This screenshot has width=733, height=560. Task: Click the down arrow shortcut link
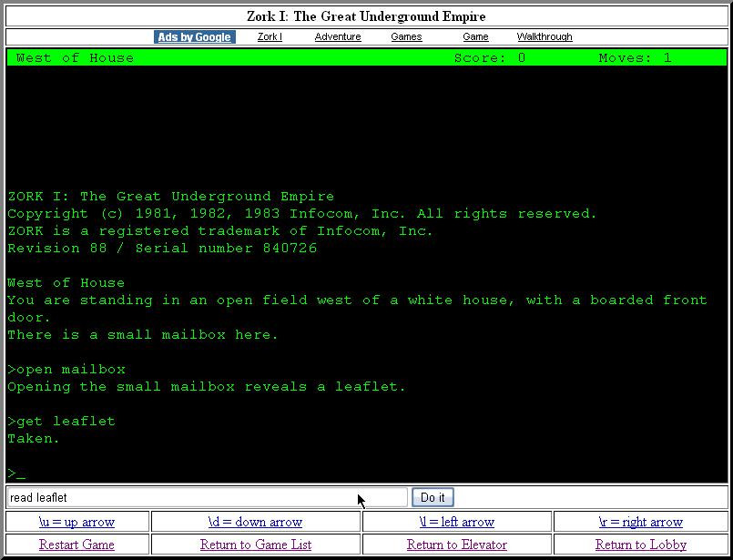point(255,522)
